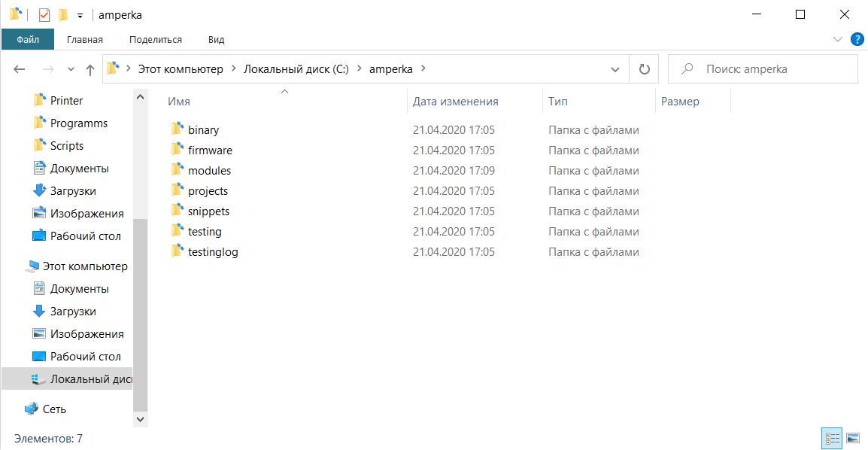868x450 pixels.
Task: Open the Customize Quick Access Toolbar dropdown
Action: tap(80, 16)
